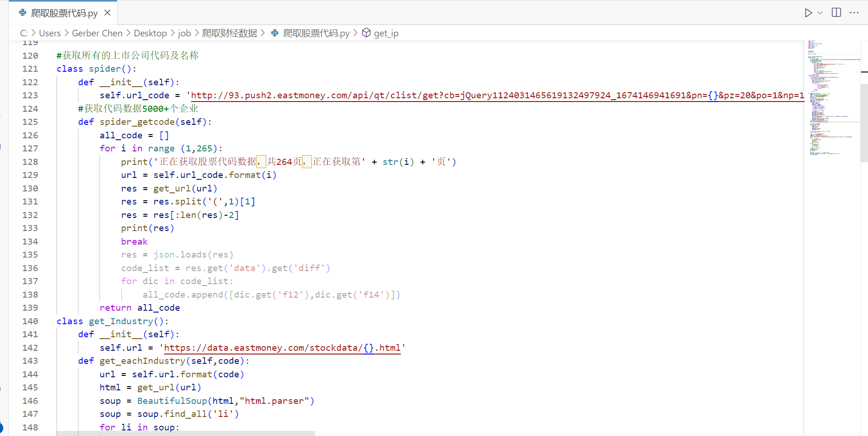Click line number 140 in gutter
Viewport: 868px width, 436px height.
(x=30, y=321)
